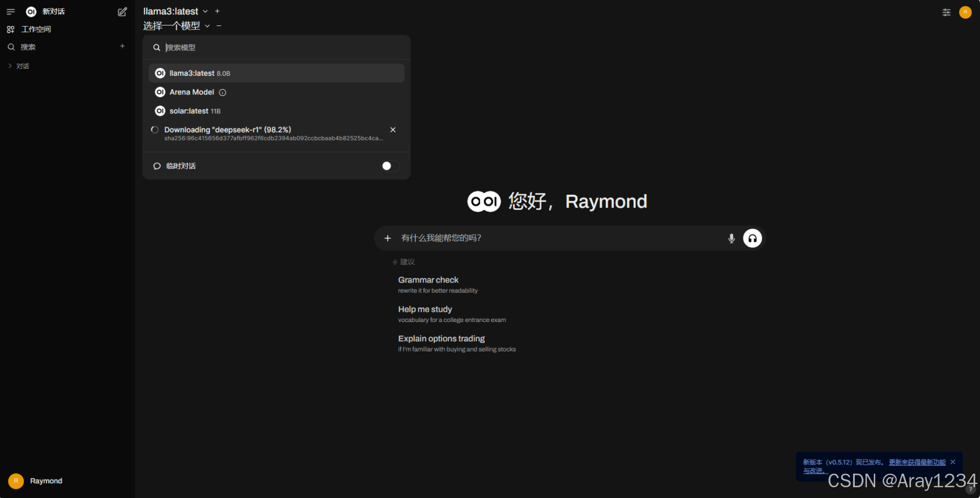Click 搜索 in the sidebar
Screen dimensions: 980x498
(x=28, y=47)
